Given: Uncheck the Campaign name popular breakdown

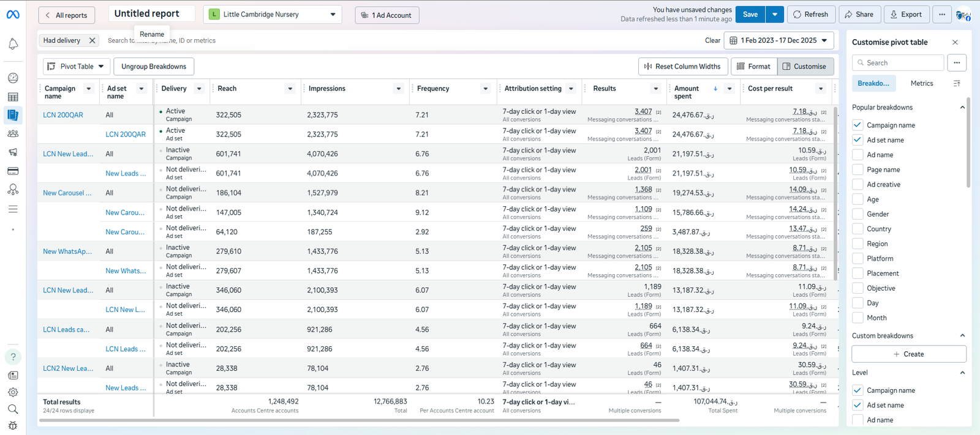Looking at the screenshot, I should click(x=858, y=125).
